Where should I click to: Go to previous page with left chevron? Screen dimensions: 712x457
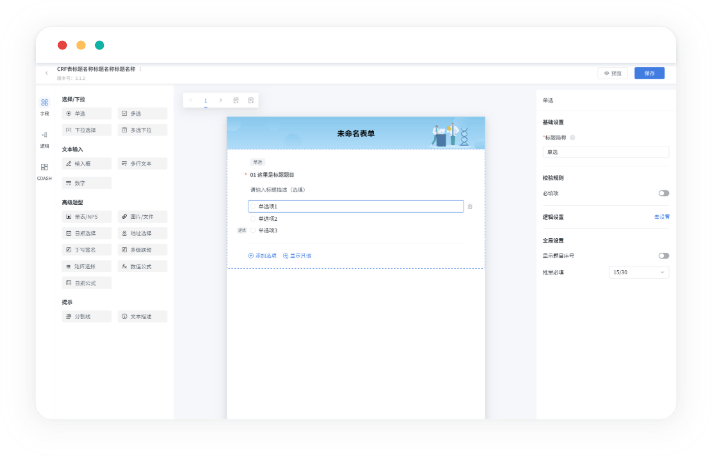(x=192, y=100)
